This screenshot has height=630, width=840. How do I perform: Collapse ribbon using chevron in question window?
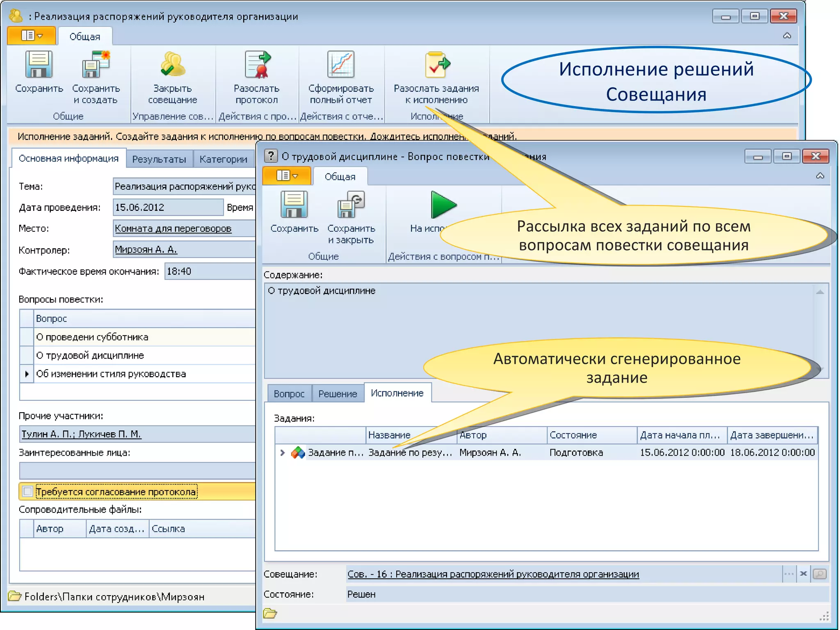pos(820,176)
